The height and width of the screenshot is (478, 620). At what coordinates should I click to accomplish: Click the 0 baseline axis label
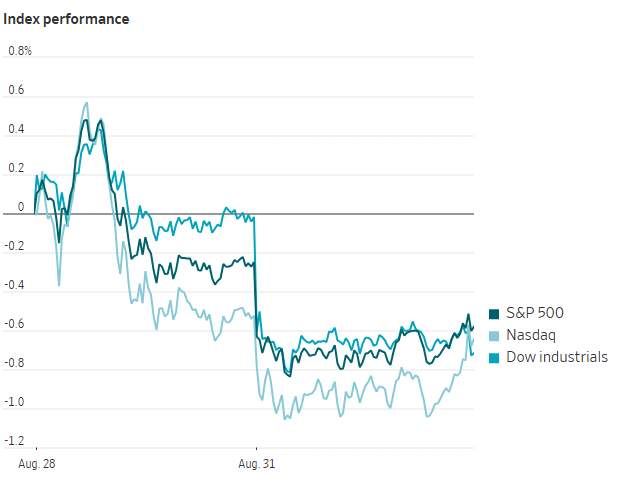[x=21, y=207]
